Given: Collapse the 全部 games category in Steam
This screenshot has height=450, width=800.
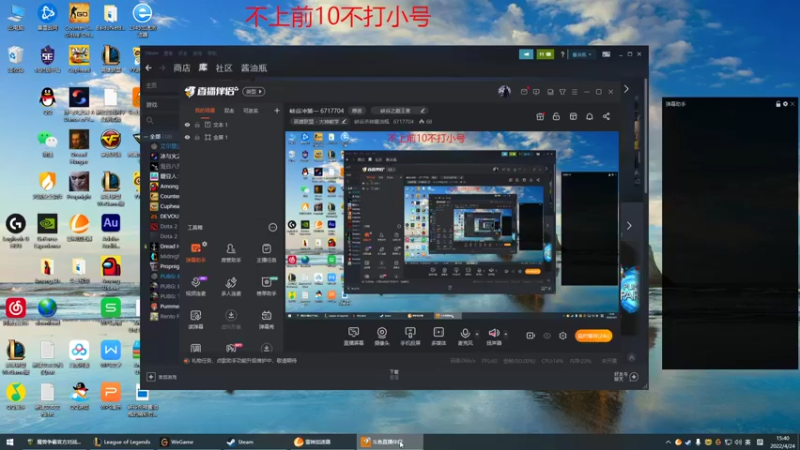Looking at the screenshot, I should 146,137.
